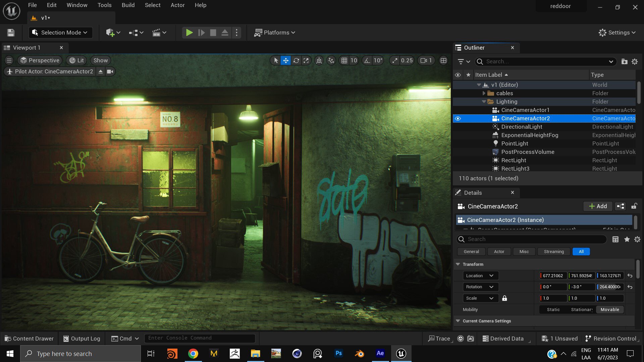
Task: Select the rotate transform tool in viewport
Action: 296,61
